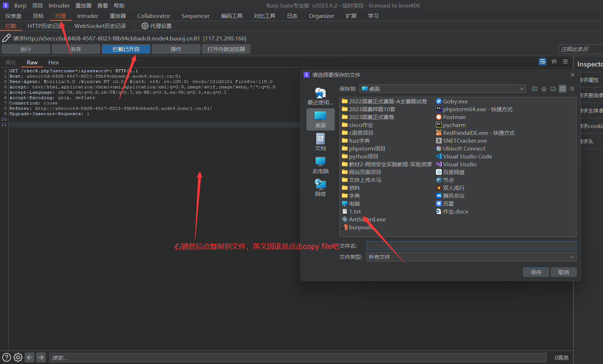
Task: Open the help icon at bottom left
Action: tap(6, 357)
